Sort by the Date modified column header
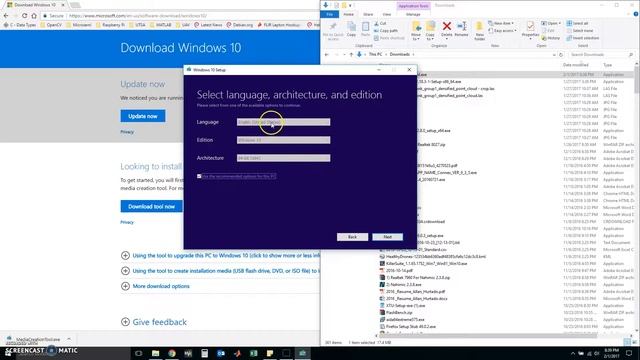The image size is (640, 360). pyautogui.click(x=576, y=65)
